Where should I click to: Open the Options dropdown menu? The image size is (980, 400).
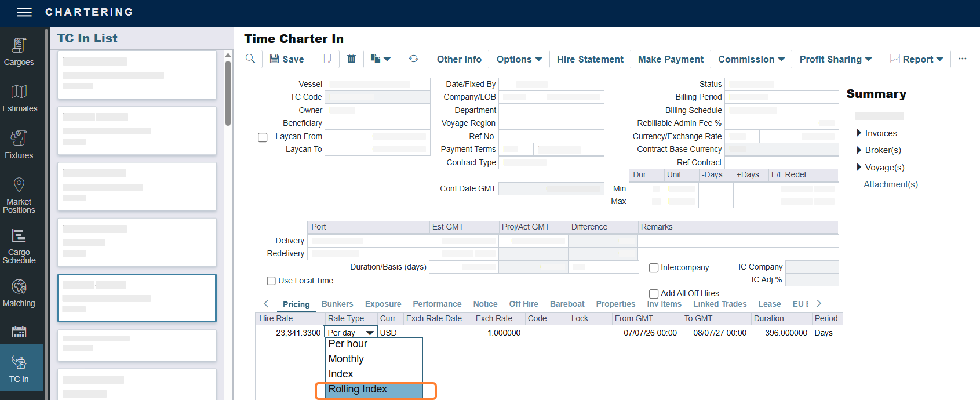click(519, 59)
